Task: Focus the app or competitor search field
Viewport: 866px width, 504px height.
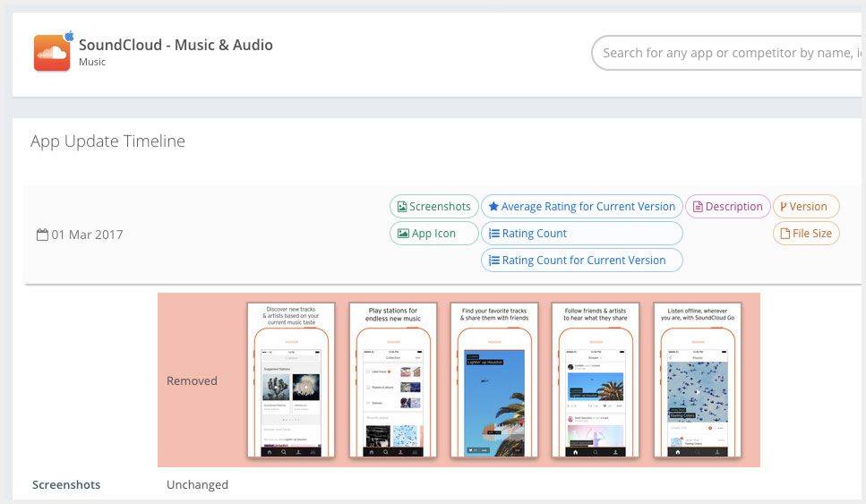Action: tap(727, 53)
